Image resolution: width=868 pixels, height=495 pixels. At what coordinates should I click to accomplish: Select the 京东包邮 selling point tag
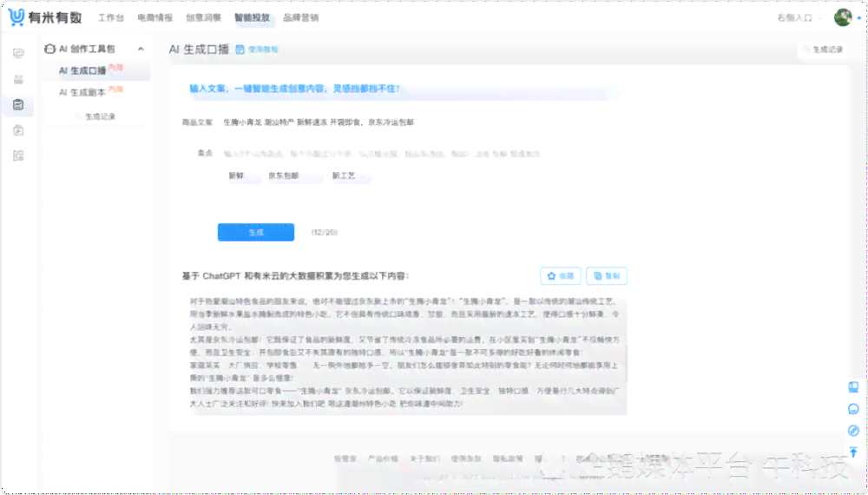coord(292,175)
